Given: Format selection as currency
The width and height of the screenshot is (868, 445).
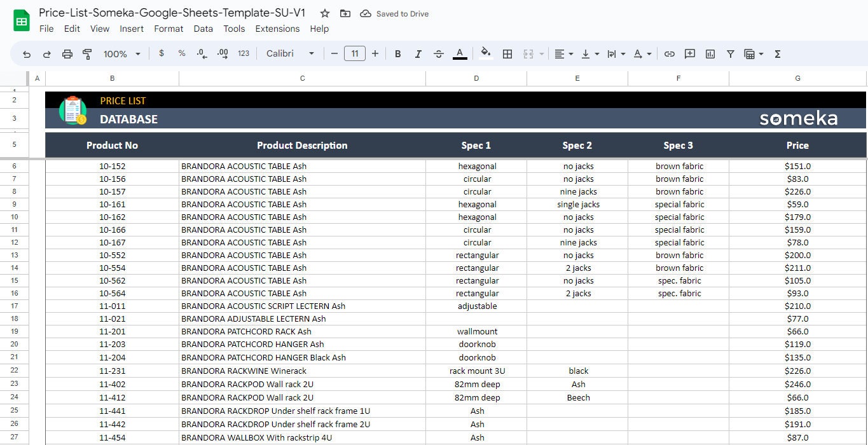Looking at the screenshot, I should (161, 53).
